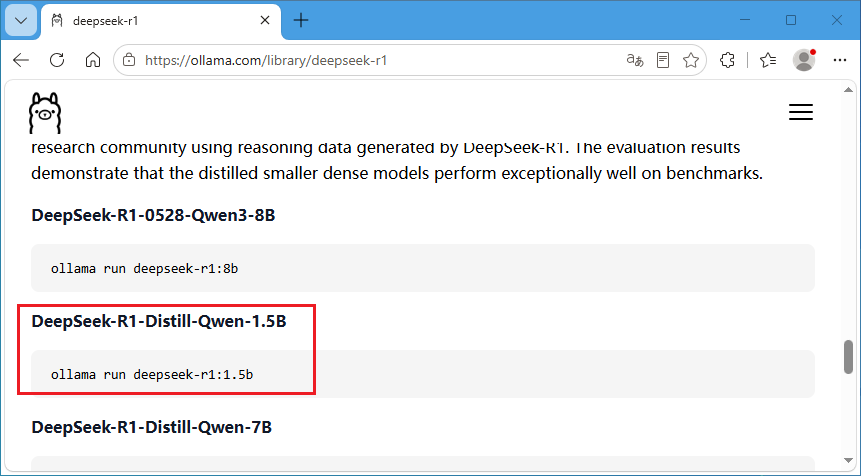Open browser settings and more menu
Screen dimensions: 861x476
click(840, 60)
